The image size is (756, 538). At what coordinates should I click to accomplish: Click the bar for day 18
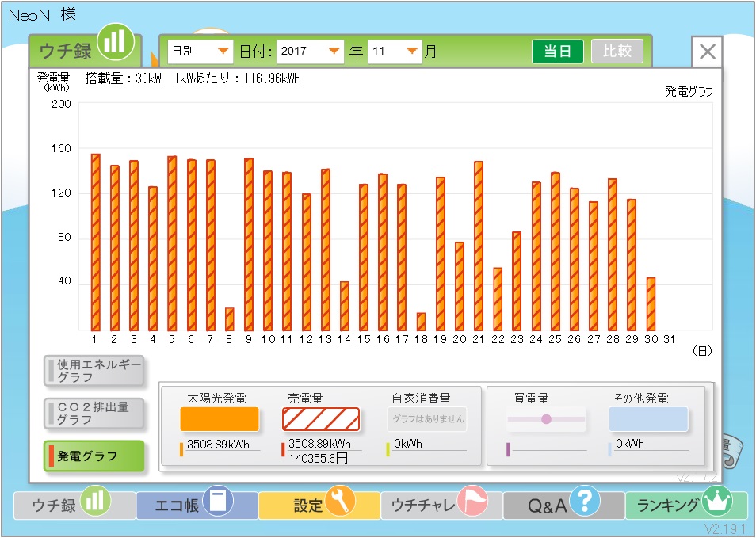coord(421,322)
